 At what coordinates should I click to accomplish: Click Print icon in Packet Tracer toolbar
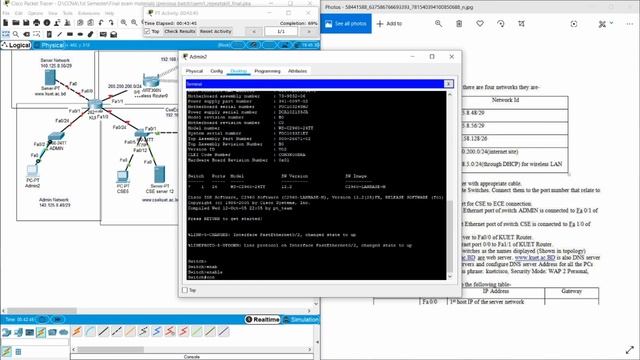point(37,23)
